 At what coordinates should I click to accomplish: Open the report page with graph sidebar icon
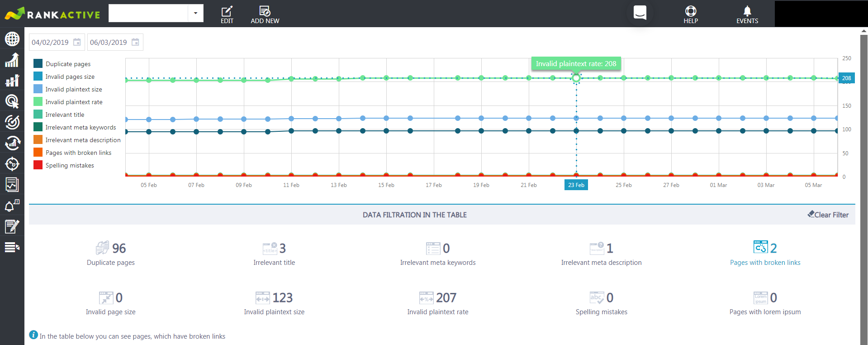12,184
